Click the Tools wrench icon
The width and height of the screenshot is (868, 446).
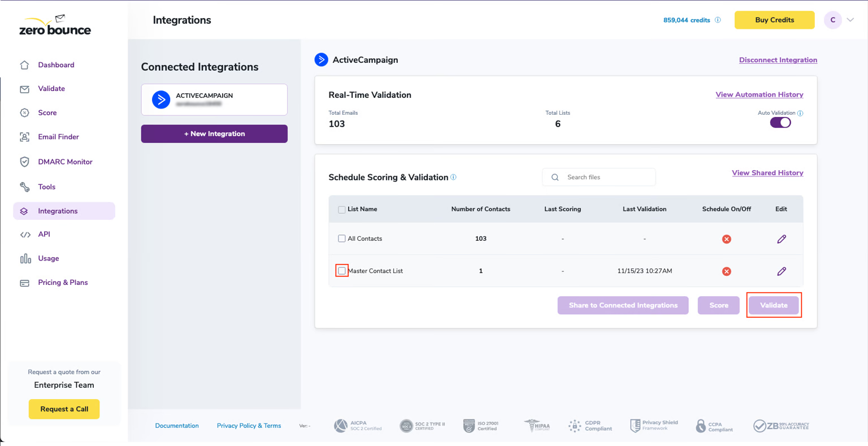[24, 187]
